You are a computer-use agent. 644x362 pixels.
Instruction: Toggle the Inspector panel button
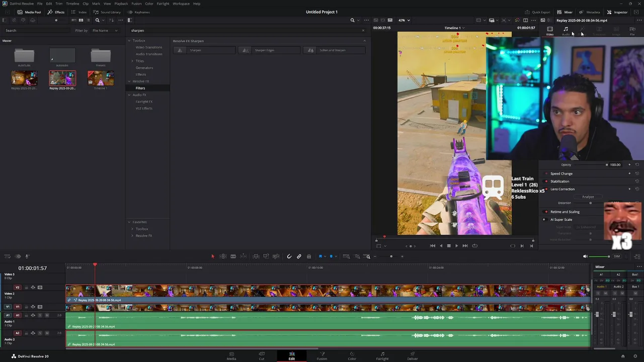pos(617,12)
